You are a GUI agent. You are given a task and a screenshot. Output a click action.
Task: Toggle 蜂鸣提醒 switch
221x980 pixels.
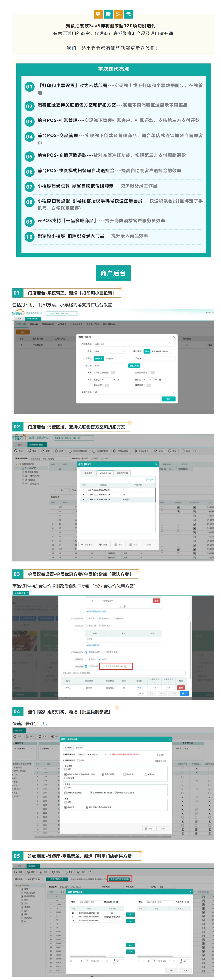pos(147,385)
